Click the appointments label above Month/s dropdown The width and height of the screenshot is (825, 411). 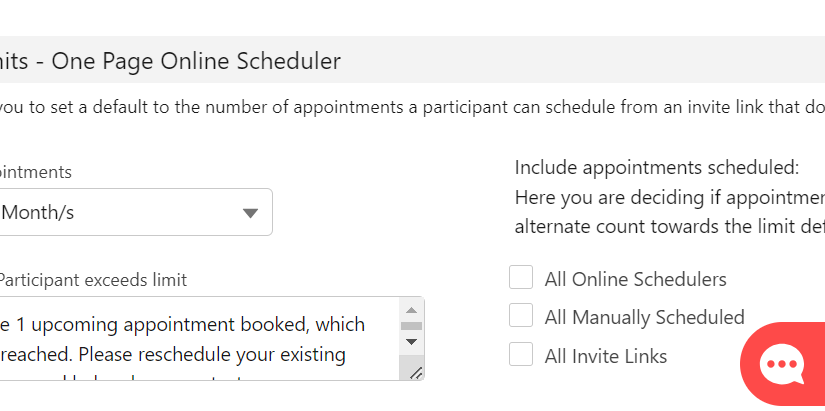36,172
